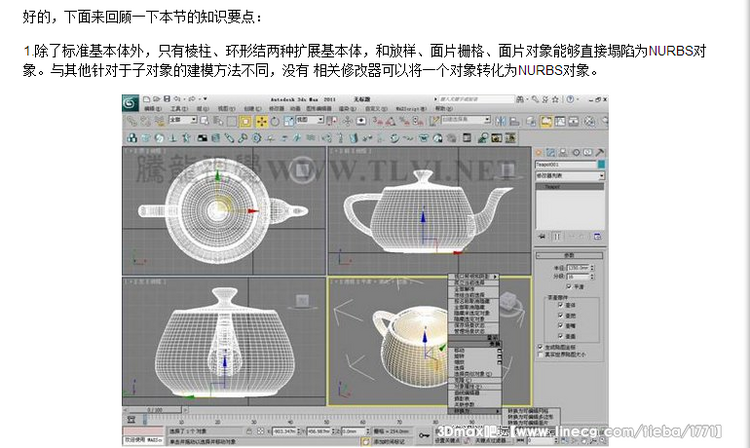The image size is (750, 448).
Task: Select Teapot entry in modifier stack
Action: (570, 187)
